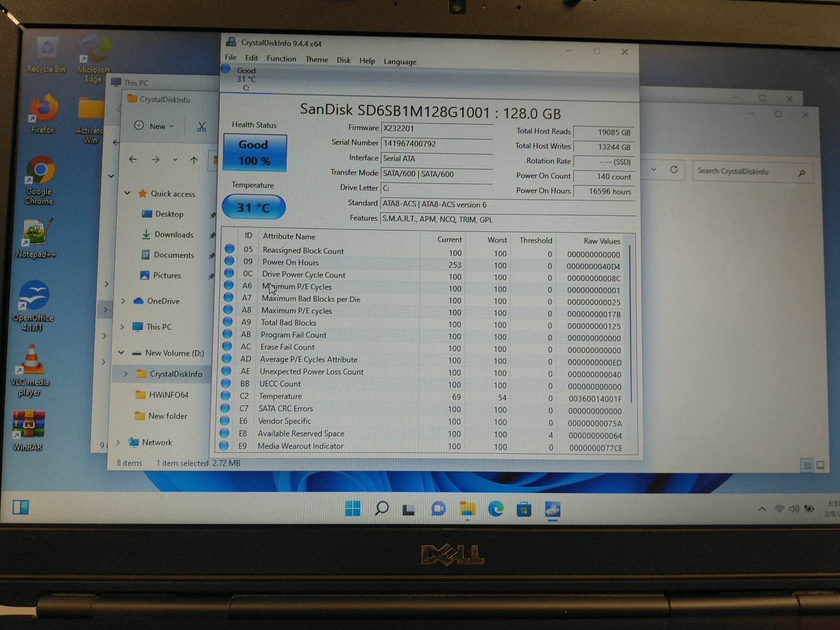Viewport: 840px width, 630px height.
Task: Open the Chat icon on the taskbar
Action: click(438, 509)
